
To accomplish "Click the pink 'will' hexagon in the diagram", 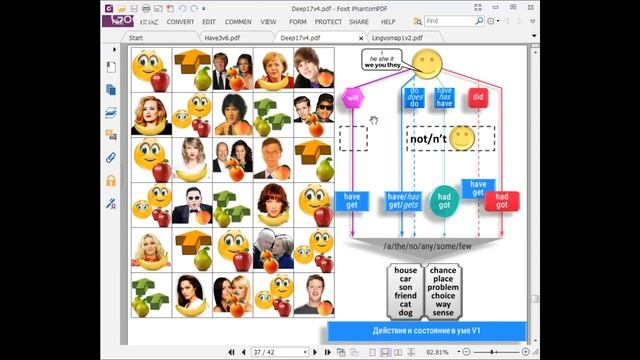I will point(353,98).
